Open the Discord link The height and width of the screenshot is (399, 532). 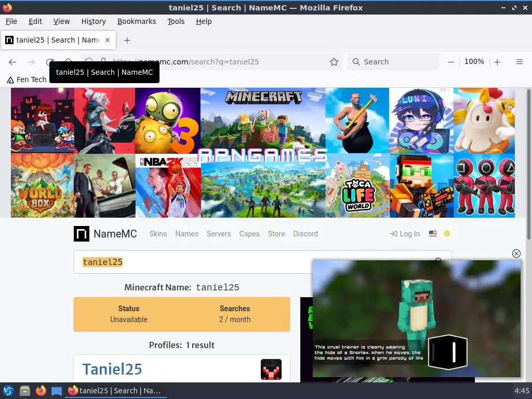(305, 234)
